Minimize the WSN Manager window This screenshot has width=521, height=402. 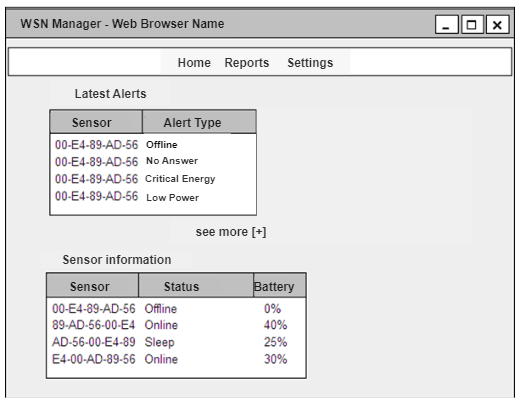coord(447,24)
